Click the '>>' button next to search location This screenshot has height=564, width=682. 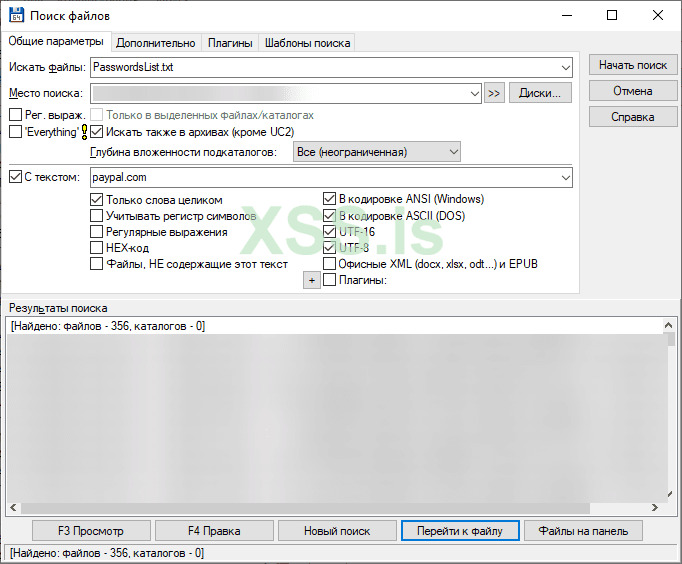494,93
